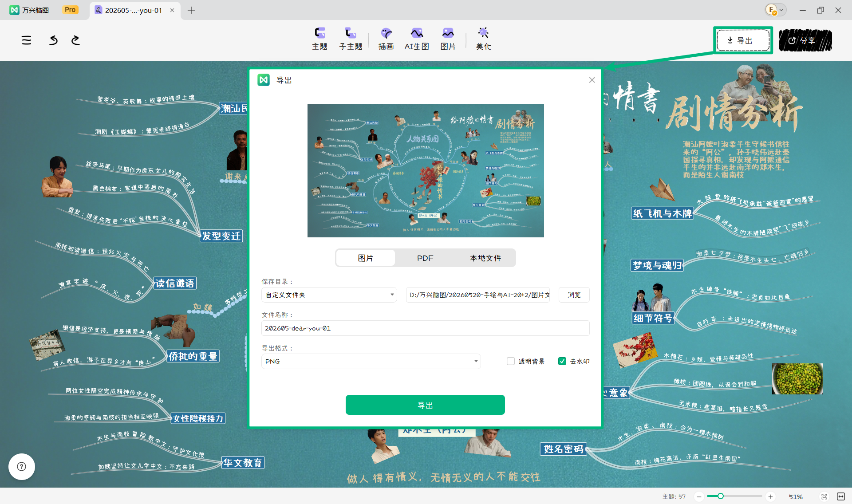Click the 浏览 browse button
Screen dimensions: 852x504
click(x=574, y=295)
